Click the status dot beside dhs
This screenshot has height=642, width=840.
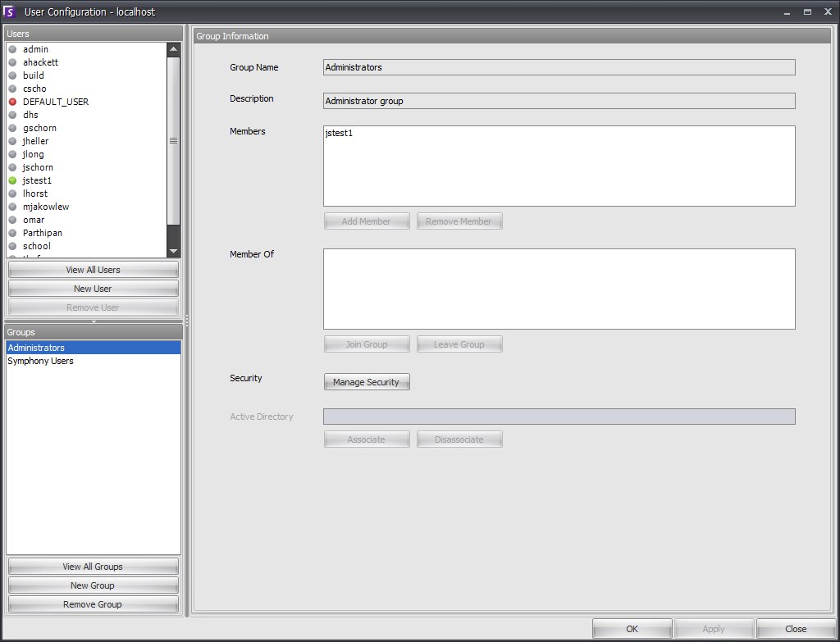click(x=13, y=115)
